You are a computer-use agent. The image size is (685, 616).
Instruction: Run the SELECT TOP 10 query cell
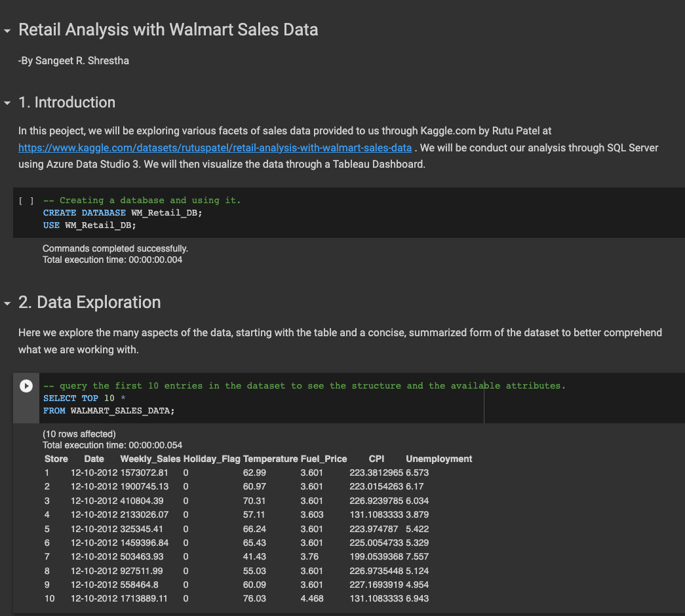[x=26, y=386]
